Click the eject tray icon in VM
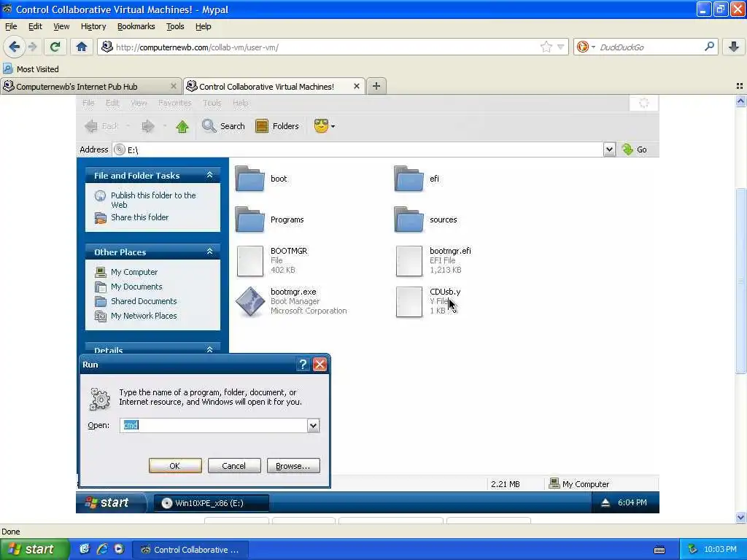 coord(605,503)
